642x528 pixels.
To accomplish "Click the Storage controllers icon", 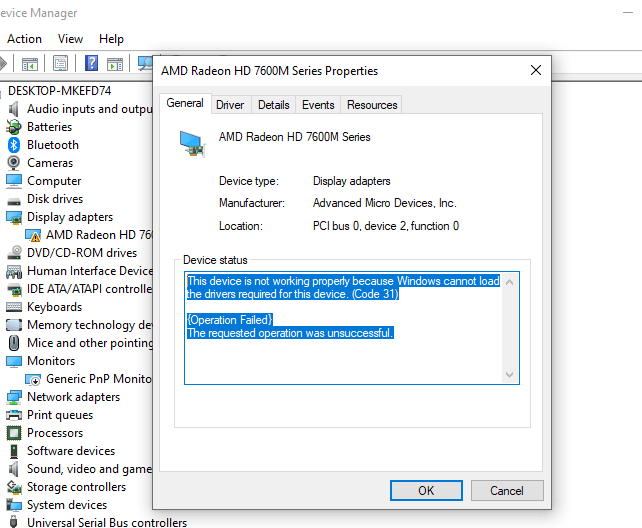I will point(14,487).
